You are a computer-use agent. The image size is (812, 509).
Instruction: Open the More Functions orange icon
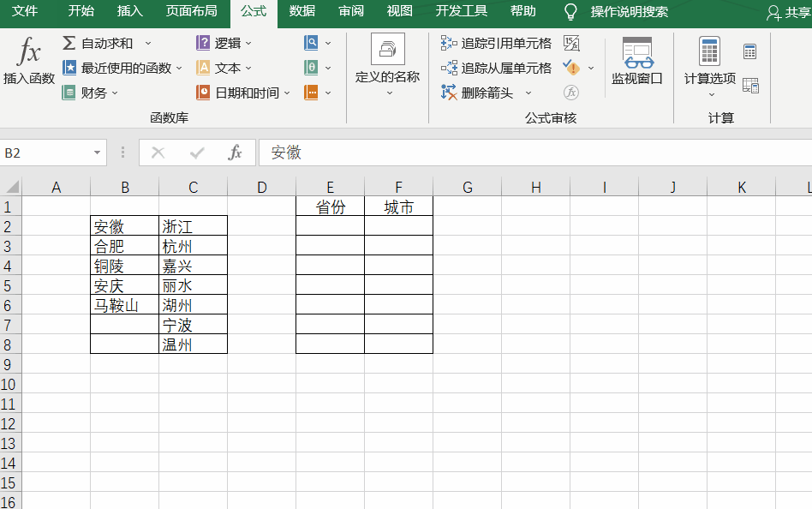point(311,93)
